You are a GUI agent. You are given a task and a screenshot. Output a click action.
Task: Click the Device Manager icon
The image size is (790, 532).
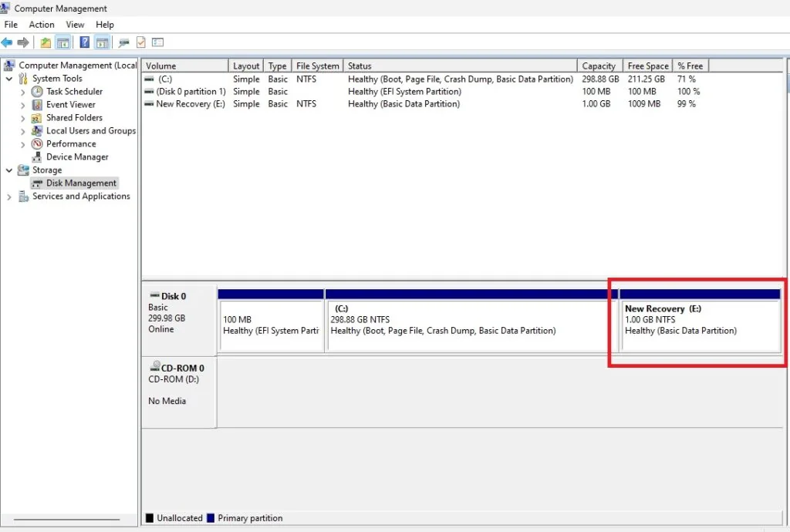coord(37,157)
